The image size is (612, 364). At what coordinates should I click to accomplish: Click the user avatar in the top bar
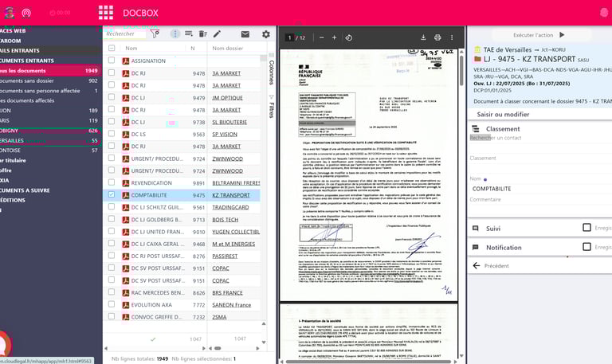tap(10, 13)
